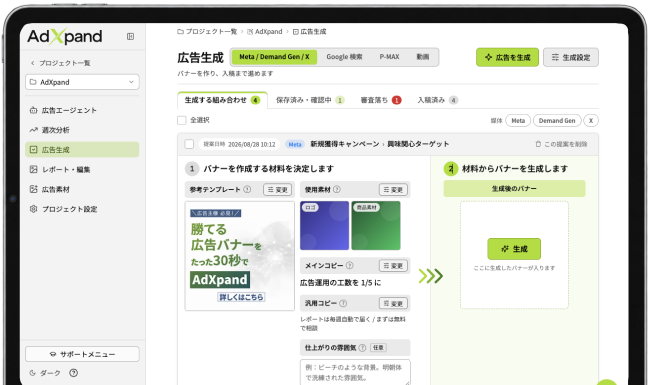Click プロジェクト一覧 in the breadcrumb

207,32
